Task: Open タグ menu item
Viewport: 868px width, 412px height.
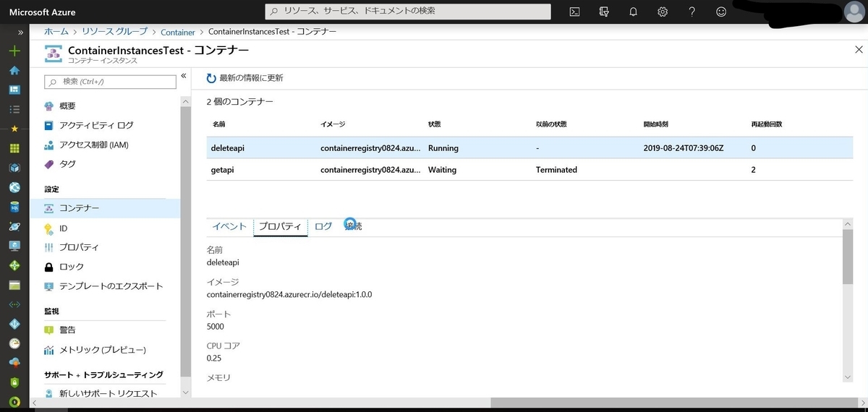Action: pos(105,164)
